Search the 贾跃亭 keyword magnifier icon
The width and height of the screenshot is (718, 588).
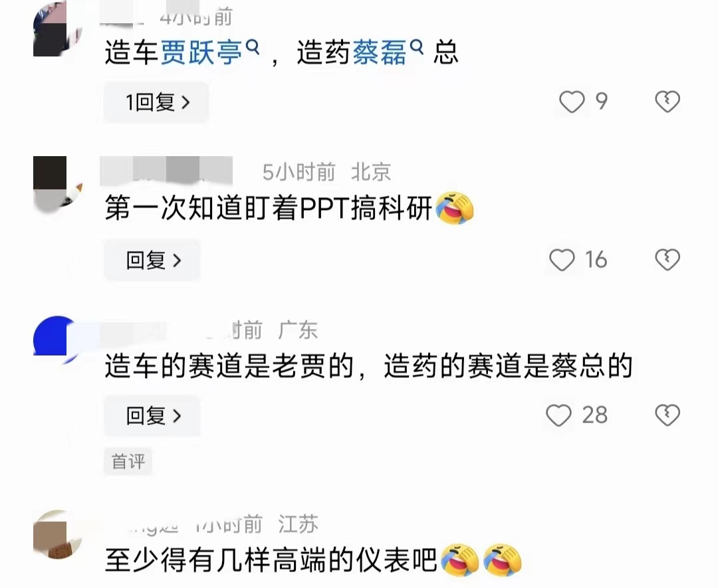[x=253, y=47]
